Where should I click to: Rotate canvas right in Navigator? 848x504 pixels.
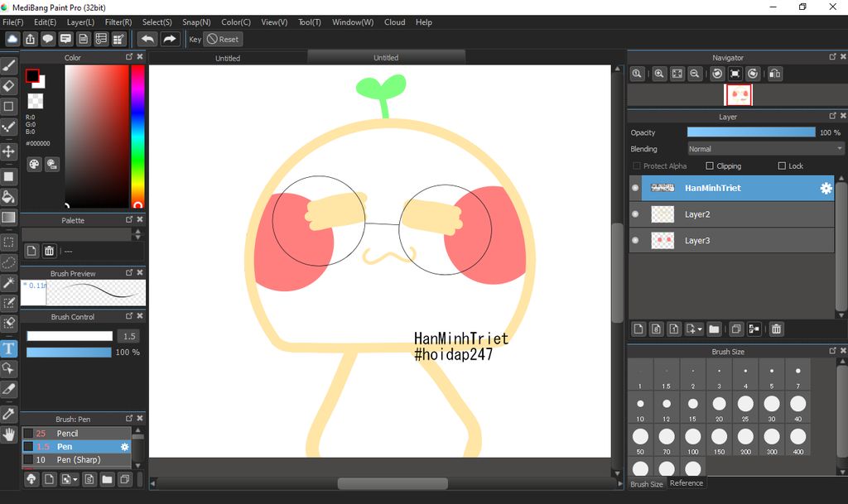point(752,74)
